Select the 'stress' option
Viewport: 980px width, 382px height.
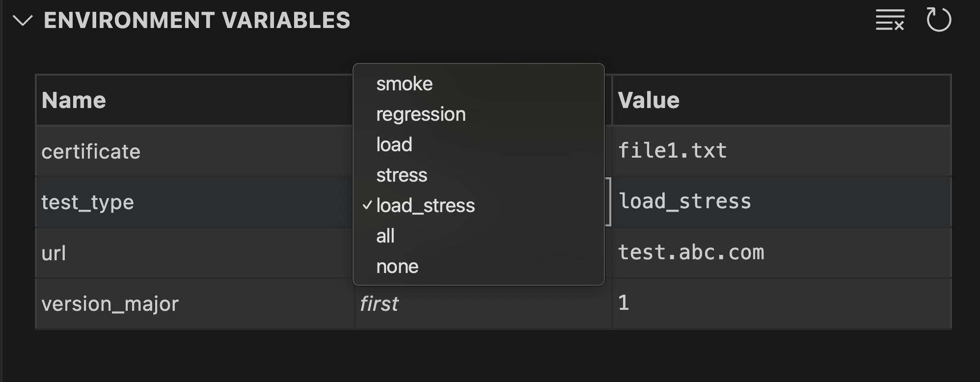pos(402,175)
